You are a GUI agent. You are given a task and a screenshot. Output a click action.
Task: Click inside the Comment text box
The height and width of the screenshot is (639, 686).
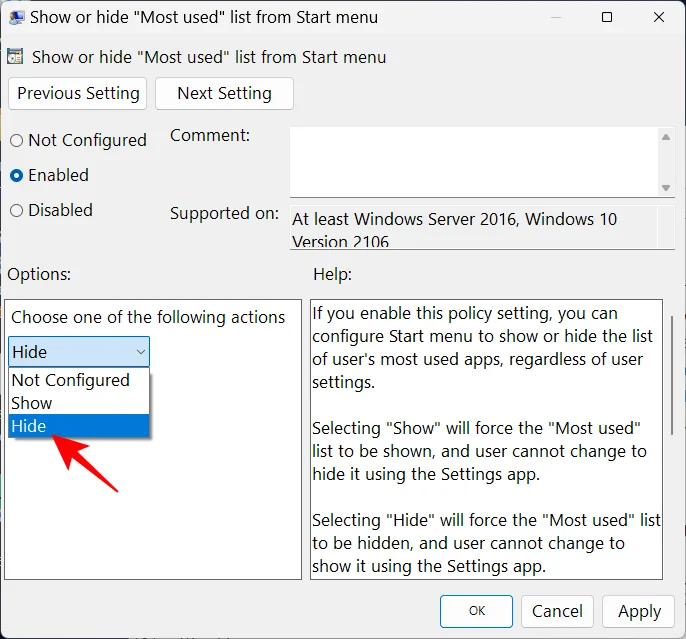(474, 162)
